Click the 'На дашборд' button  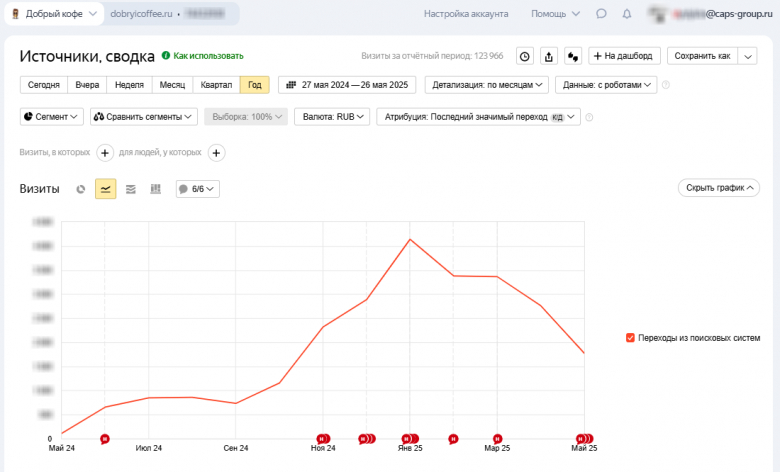tap(624, 56)
